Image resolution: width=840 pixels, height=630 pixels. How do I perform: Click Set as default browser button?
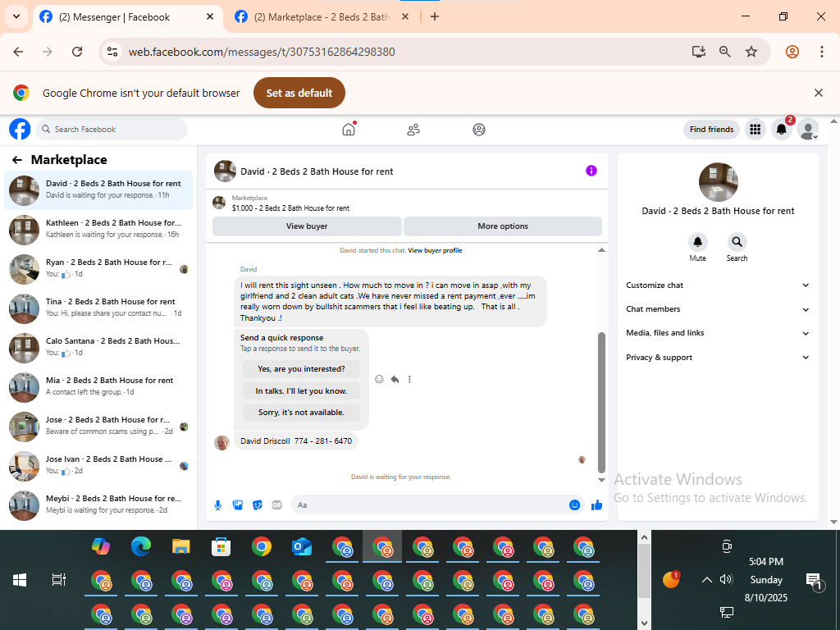tap(299, 93)
